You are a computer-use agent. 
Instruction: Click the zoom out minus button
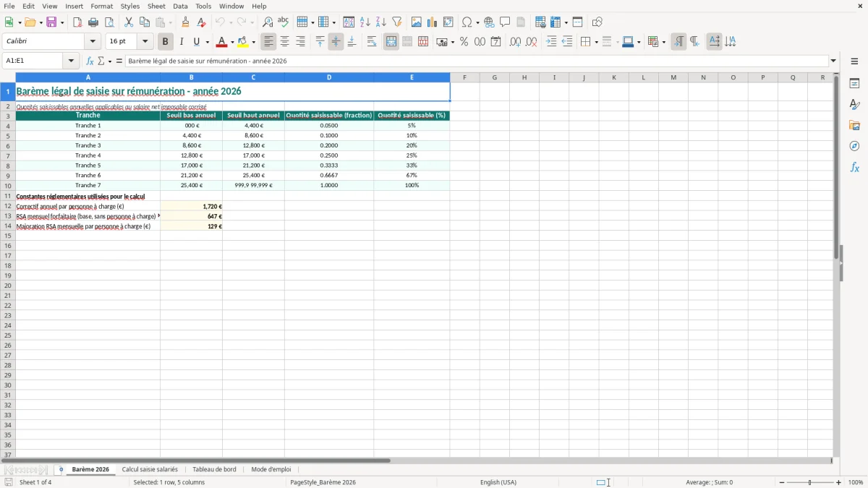pyautogui.click(x=782, y=482)
